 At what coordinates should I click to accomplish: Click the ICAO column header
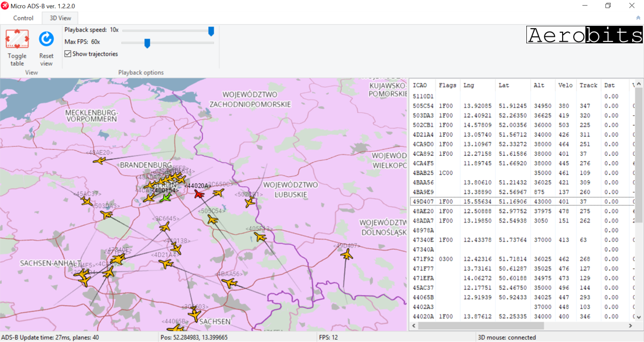tap(420, 85)
